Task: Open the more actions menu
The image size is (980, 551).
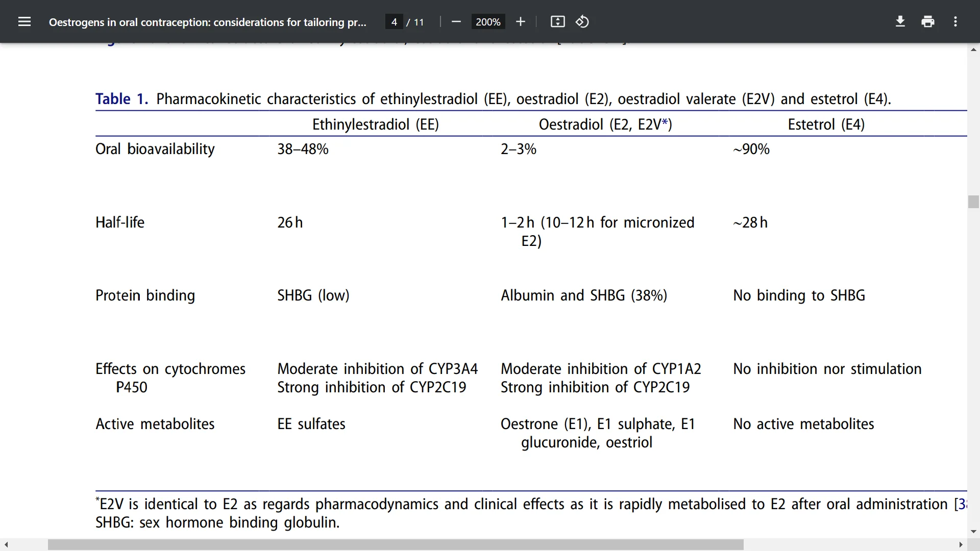Action: 955,21
